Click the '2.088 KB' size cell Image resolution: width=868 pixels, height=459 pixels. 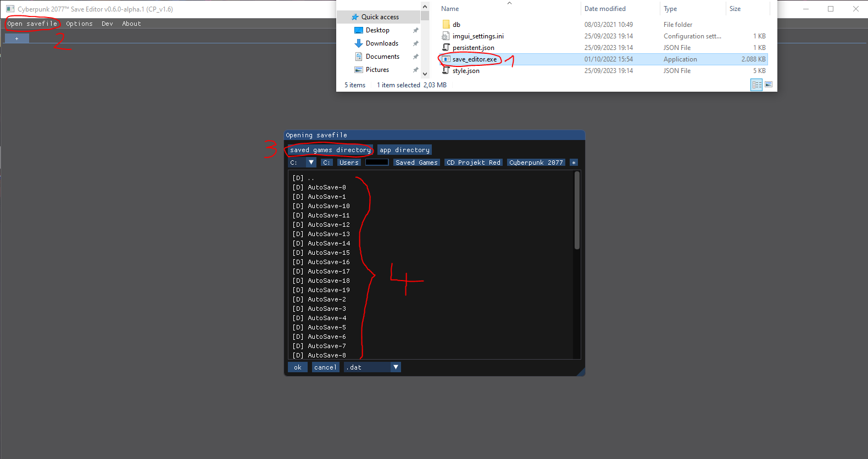click(753, 59)
